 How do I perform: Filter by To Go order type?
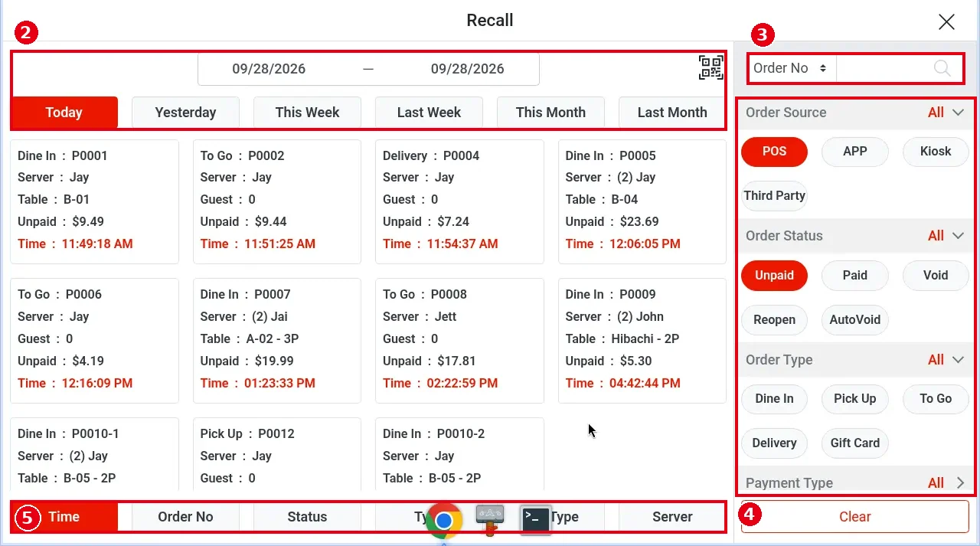coord(936,399)
